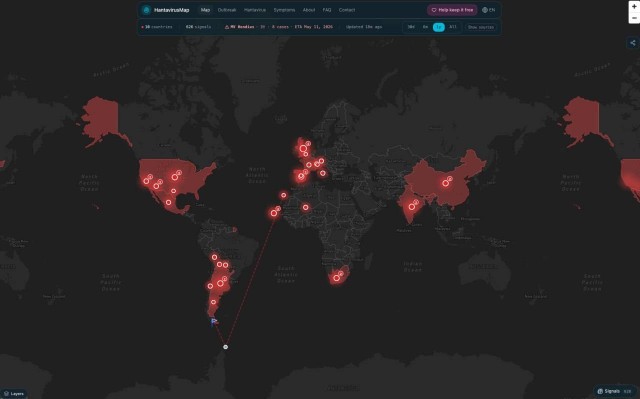Click the large India signal marker

coord(412,207)
